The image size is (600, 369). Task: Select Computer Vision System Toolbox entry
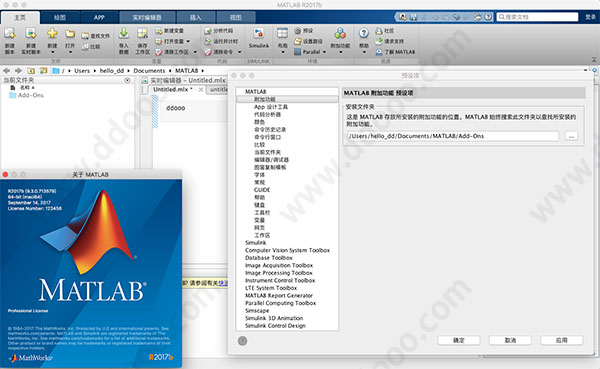pos(287,250)
